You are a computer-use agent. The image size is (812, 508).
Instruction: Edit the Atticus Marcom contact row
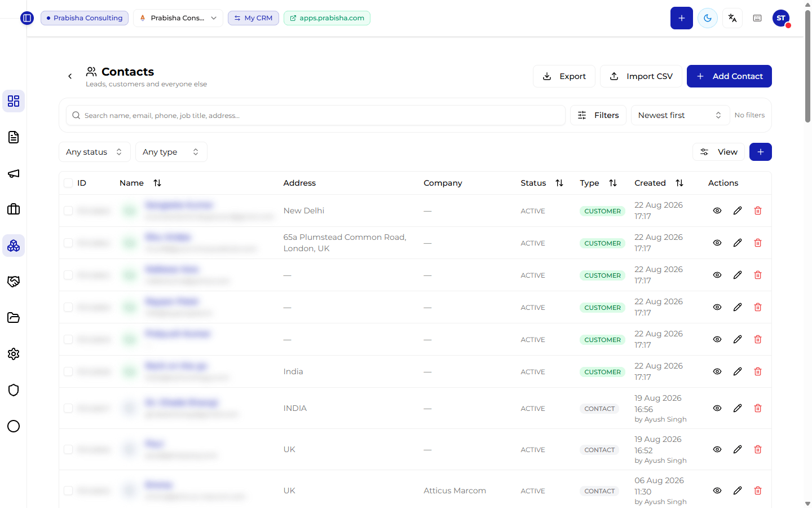point(738,491)
